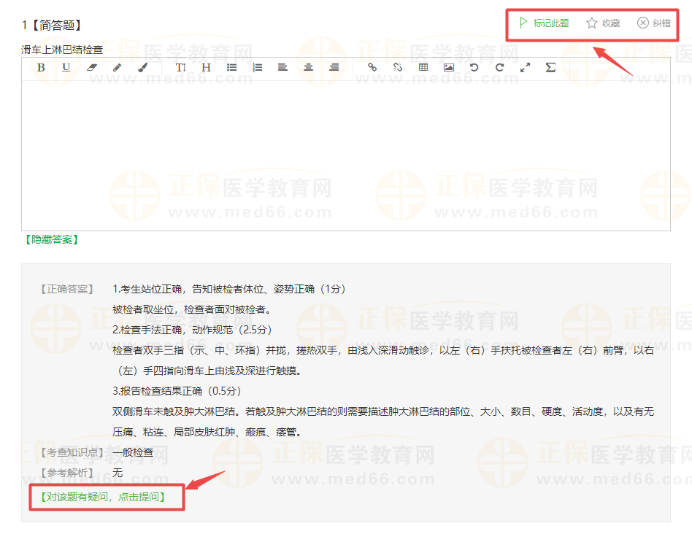Open the brush background color picker
692x534 pixels.
142,67
